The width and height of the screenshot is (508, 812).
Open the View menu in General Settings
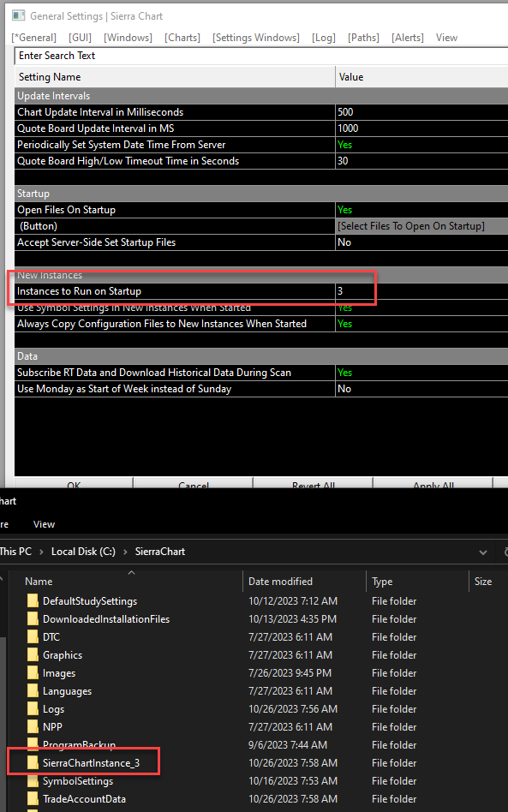pyautogui.click(x=446, y=38)
